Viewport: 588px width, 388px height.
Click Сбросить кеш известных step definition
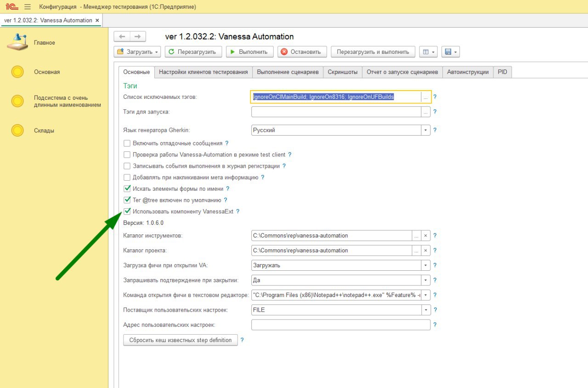181,340
